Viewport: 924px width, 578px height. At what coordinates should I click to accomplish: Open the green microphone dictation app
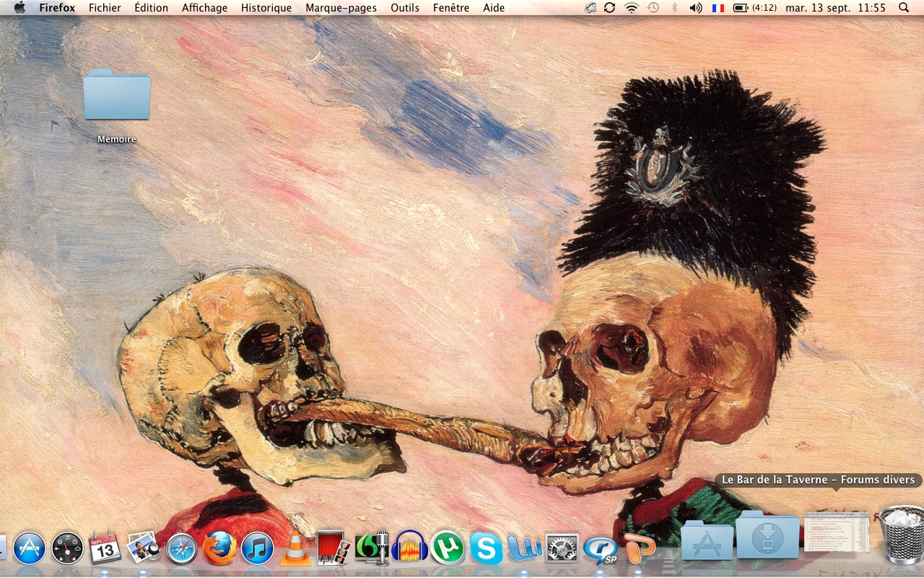tap(372, 548)
